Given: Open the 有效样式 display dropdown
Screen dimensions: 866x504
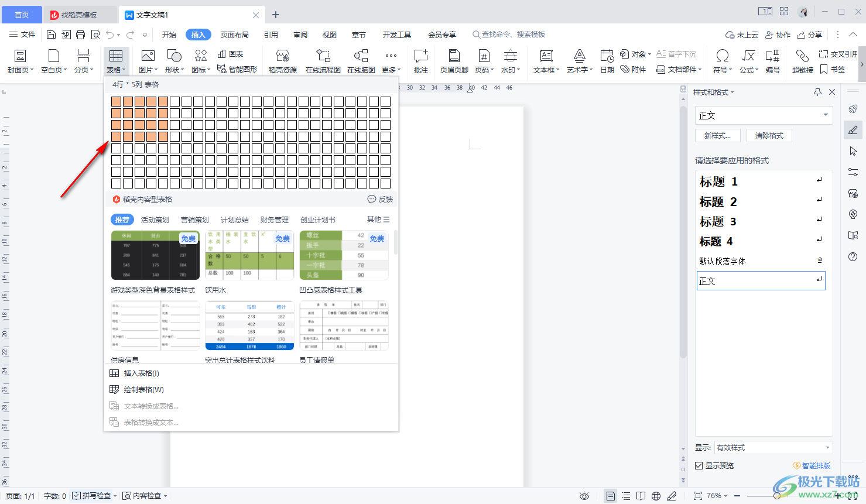Looking at the screenshot, I should click(774, 448).
